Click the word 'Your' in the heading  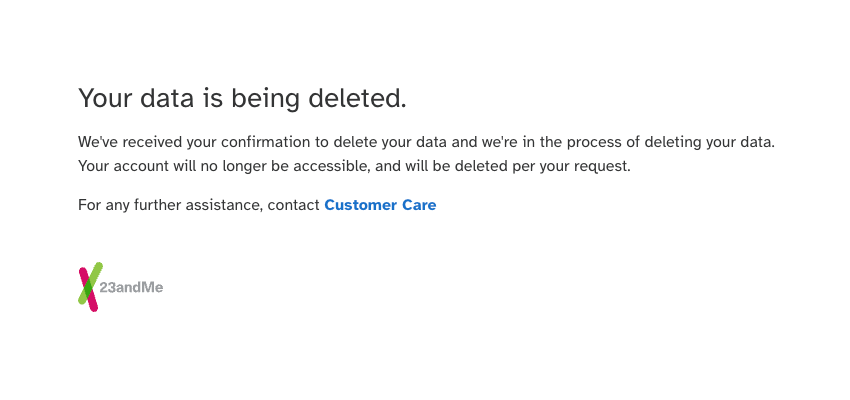pos(106,99)
